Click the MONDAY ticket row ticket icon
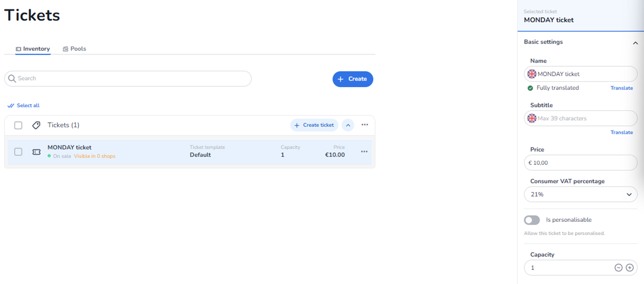Viewport: 644px width, 284px height. click(36, 152)
